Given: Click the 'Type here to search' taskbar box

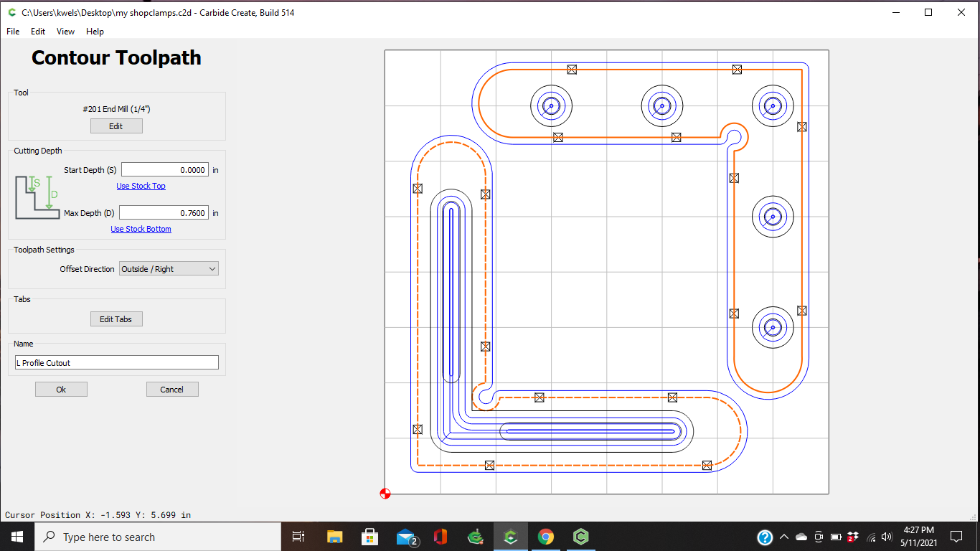Looking at the screenshot, I should 158,537.
